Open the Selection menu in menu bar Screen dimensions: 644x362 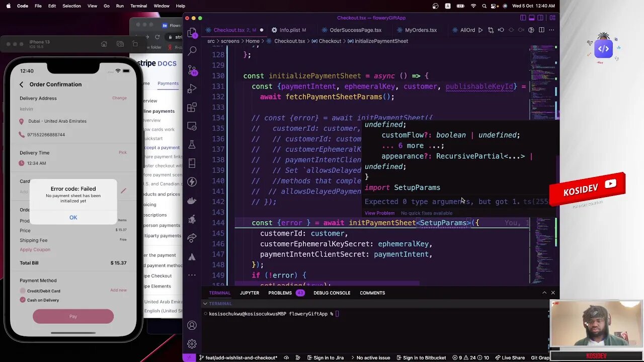click(71, 6)
